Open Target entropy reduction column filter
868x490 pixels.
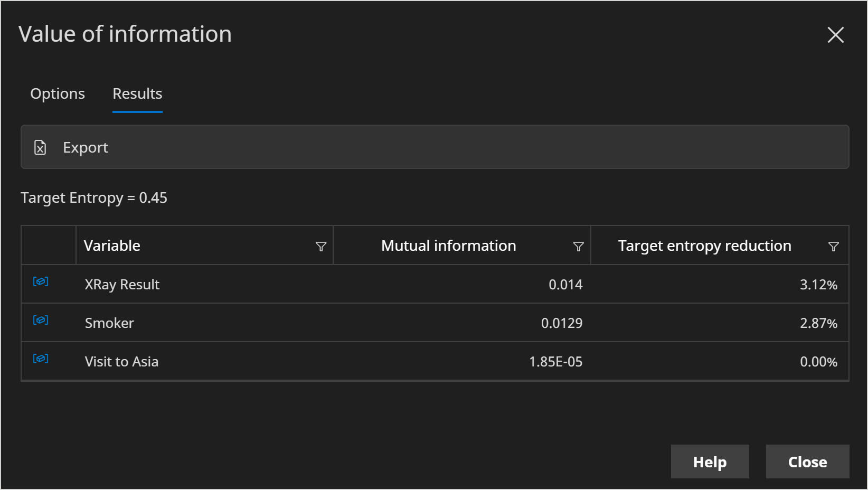[833, 247]
